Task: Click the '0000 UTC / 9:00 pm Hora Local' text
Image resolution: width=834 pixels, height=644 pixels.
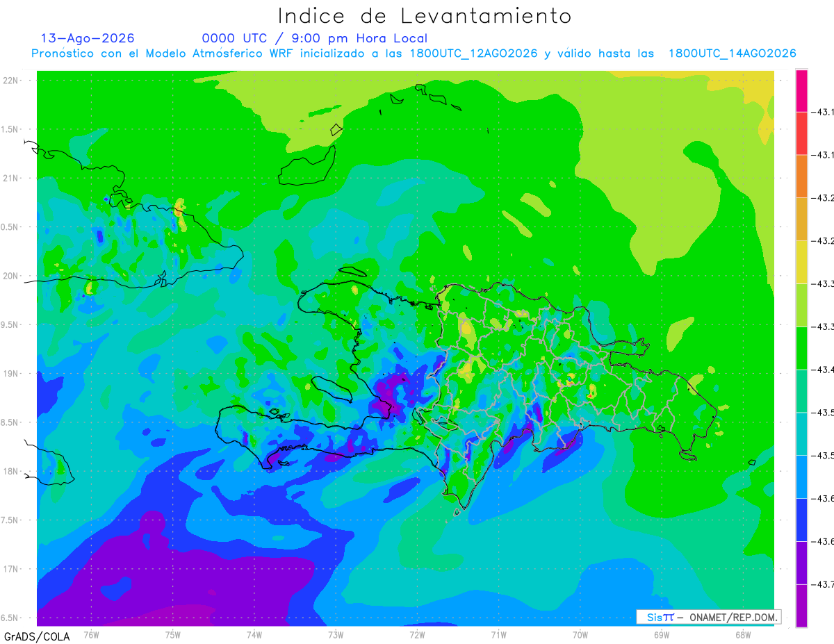Action: coord(315,38)
